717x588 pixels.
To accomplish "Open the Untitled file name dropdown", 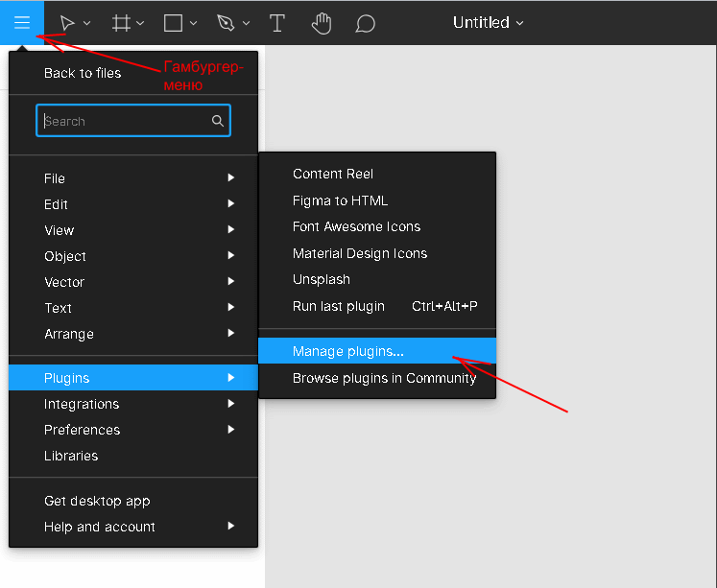I will point(488,22).
